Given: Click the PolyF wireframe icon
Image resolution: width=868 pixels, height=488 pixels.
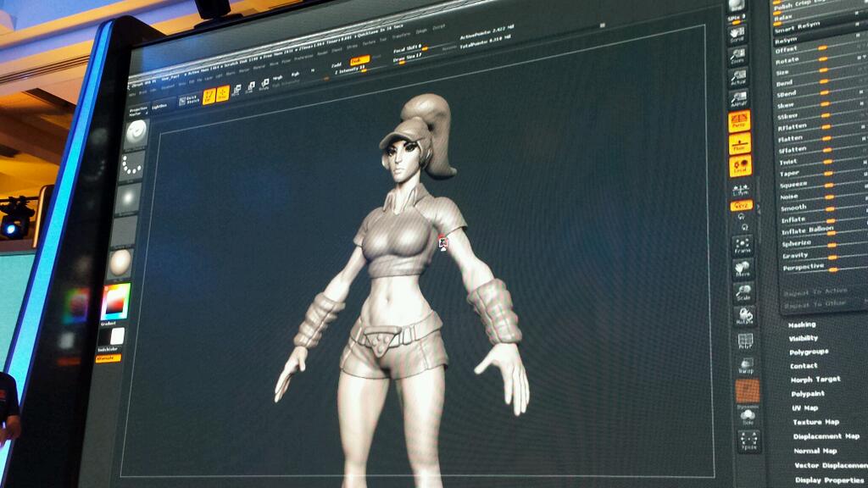Looking at the screenshot, I should pyautogui.click(x=746, y=341).
